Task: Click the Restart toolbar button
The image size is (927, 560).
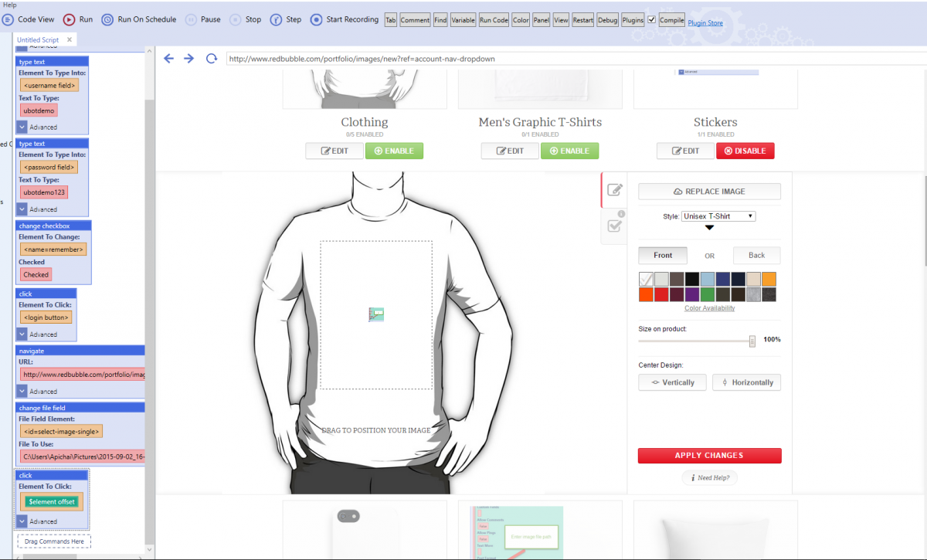Action: pos(583,20)
